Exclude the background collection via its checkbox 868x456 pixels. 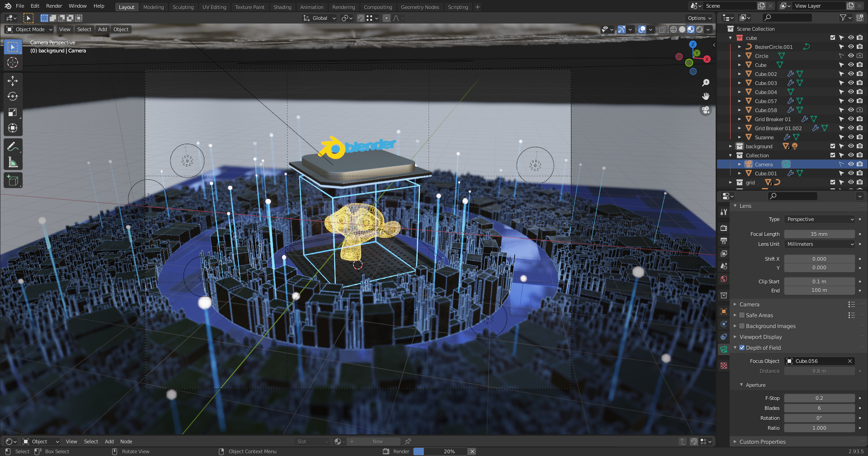click(833, 146)
